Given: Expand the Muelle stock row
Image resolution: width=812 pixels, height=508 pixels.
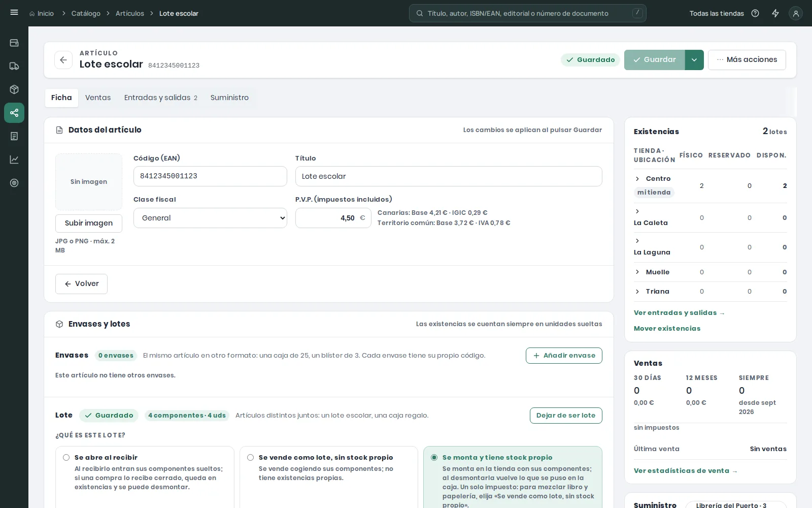Looking at the screenshot, I should tap(637, 272).
